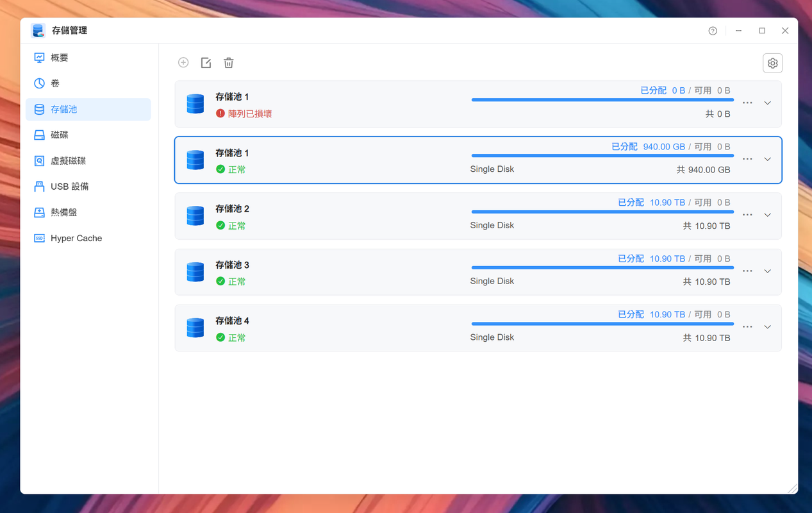Click the database icon of 存儲池 3
The height and width of the screenshot is (513, 812).
(195, 272)
